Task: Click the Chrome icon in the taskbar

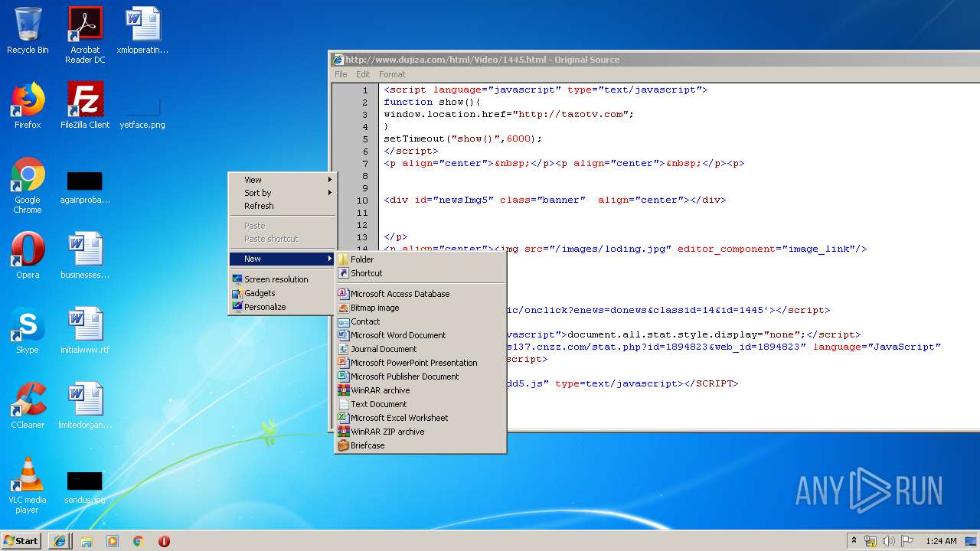Action: (139, 541)
